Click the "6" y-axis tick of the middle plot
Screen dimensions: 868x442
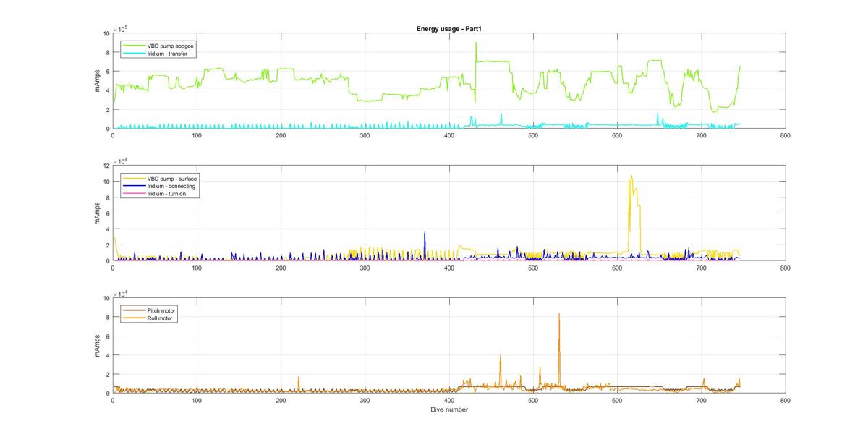click(x=107, y=213)
